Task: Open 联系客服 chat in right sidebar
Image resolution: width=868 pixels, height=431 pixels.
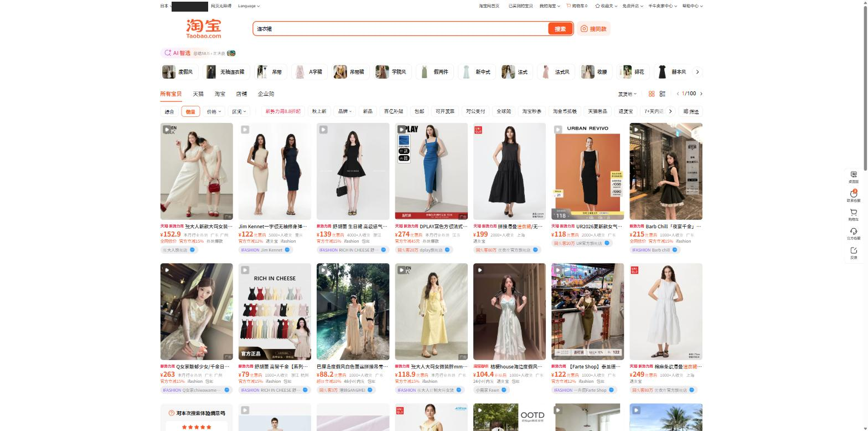Action: 854,196
